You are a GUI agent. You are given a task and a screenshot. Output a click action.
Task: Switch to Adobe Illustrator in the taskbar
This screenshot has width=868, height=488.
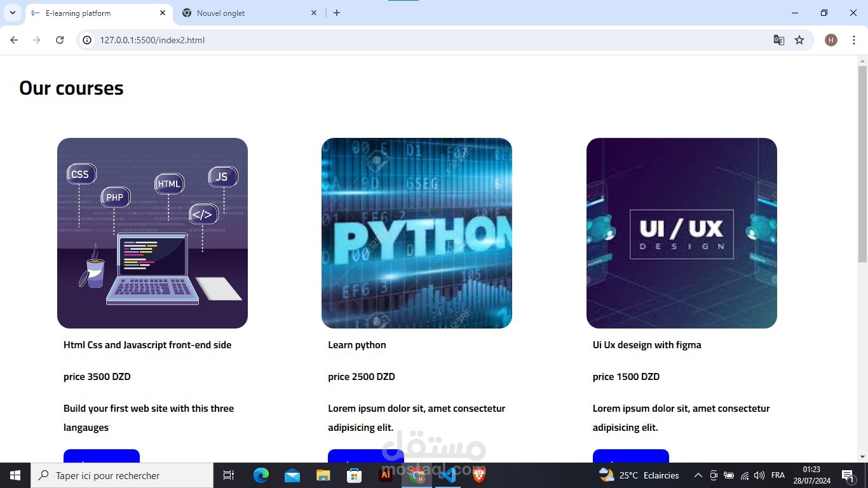(386, 475)
